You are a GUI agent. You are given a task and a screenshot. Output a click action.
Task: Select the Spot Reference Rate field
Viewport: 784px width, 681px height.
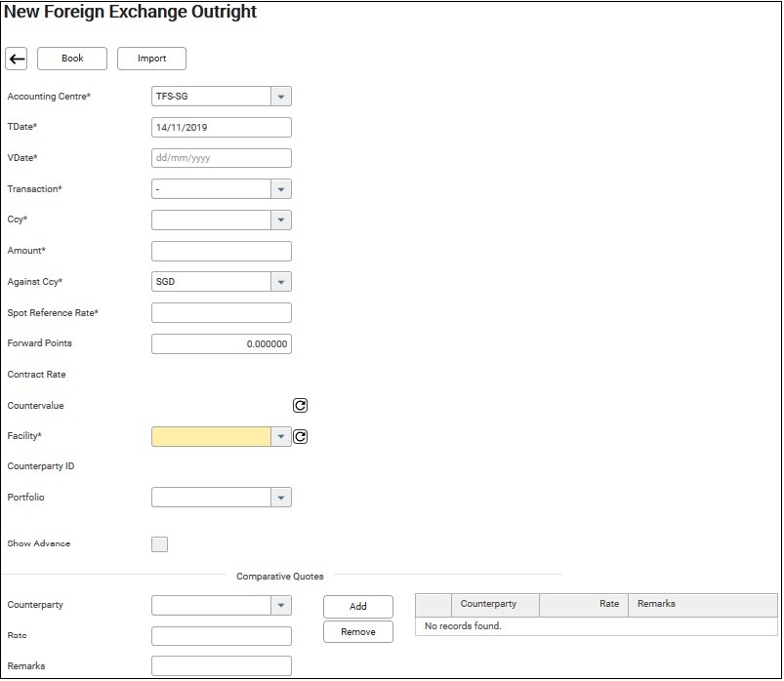[x=222, y=313]
